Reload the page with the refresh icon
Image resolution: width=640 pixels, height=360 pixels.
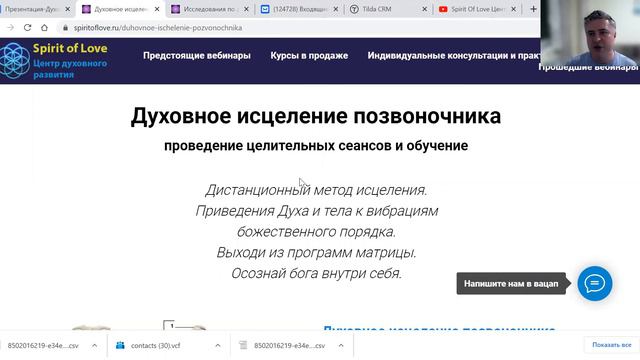click(x=27, y=27)
